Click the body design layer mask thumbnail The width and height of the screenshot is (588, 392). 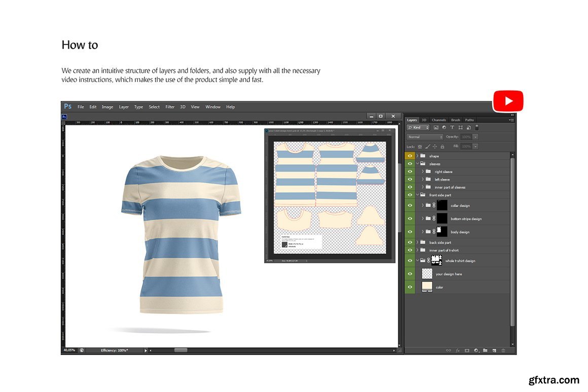click(442, 231)
